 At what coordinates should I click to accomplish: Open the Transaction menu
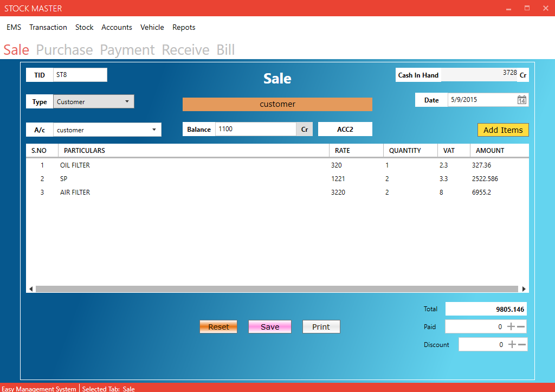48,27
